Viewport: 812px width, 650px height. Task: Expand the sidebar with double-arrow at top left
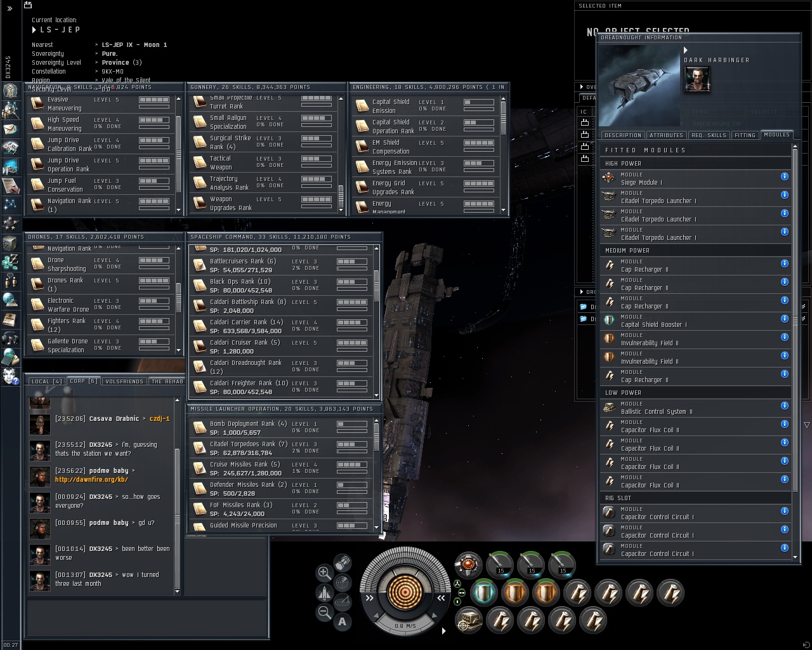(x=10, y=9)
